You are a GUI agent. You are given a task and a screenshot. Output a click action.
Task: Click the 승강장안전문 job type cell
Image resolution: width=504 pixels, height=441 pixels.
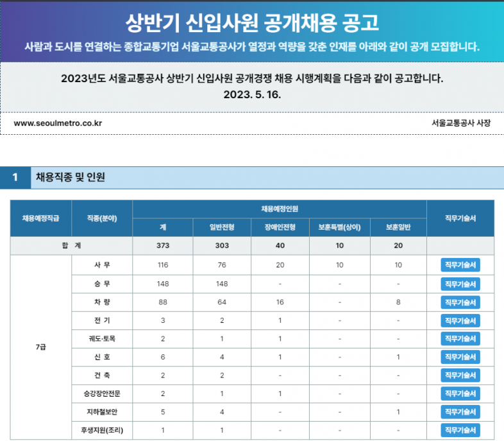(x=102, y=393)
